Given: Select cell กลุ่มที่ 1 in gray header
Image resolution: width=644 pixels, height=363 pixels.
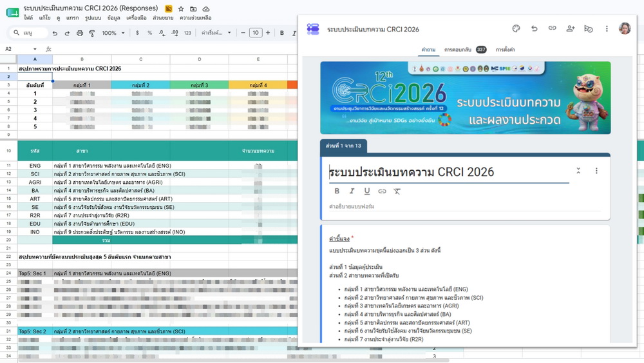Looking at the screenshot, I should click(82, 85).
